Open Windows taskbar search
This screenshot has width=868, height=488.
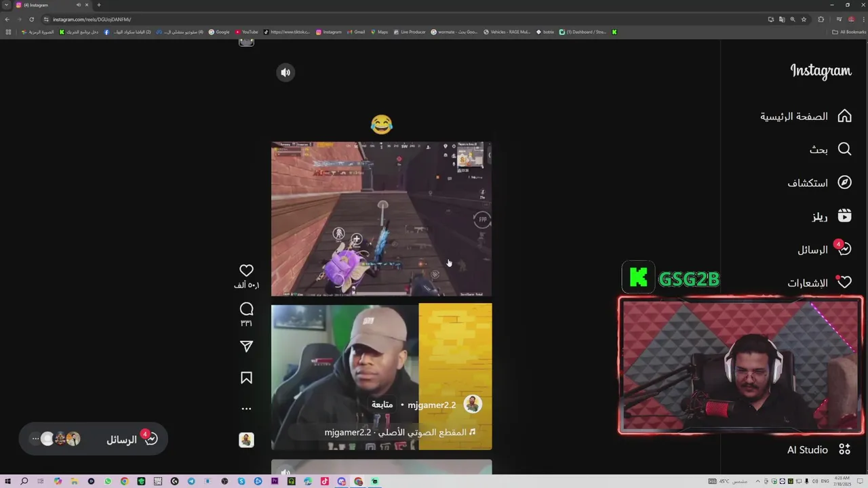tap(24, 481)
